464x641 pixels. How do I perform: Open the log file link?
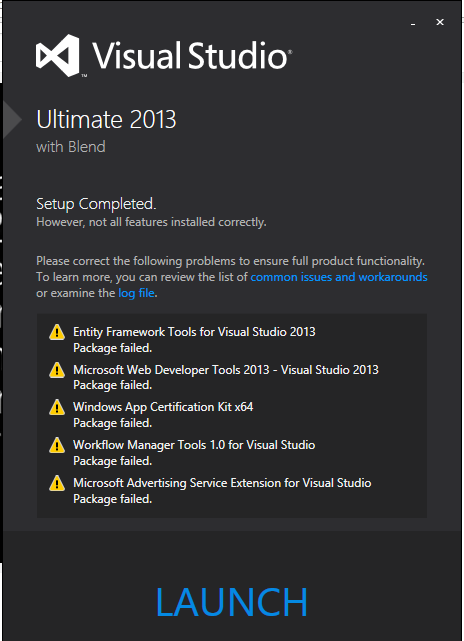coord(137,293)
